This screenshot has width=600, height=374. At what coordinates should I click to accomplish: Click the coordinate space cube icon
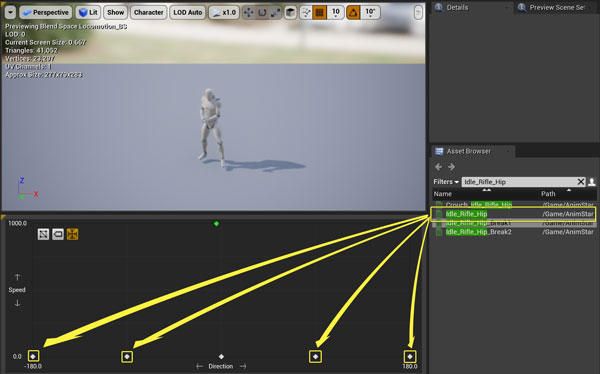[x=290, y=13]
